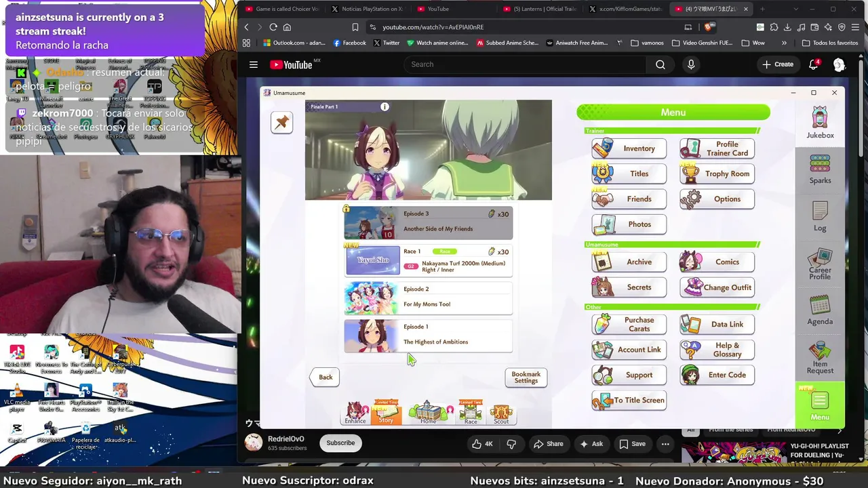This screenshot has width=868, height=488.
Task: Select Race 1 Yayoi Sho entry
Action: click(428, 260)
